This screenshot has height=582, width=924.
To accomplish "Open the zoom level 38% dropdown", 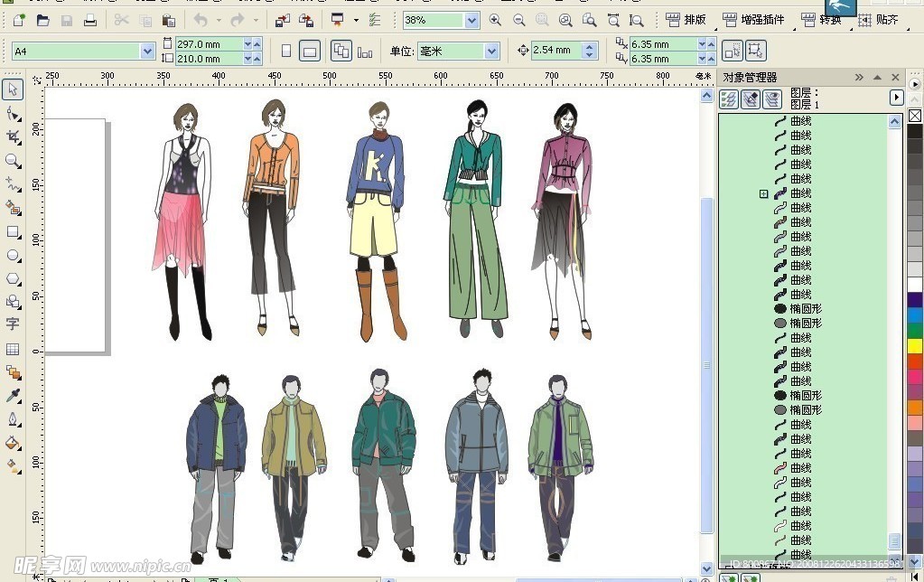I will 471,21.
